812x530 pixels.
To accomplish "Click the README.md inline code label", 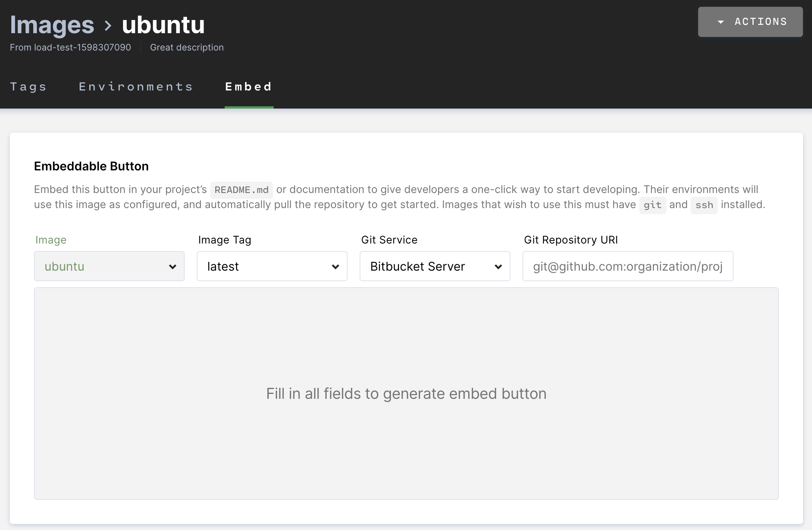I will pyautogui.click(x=241, y=190).
